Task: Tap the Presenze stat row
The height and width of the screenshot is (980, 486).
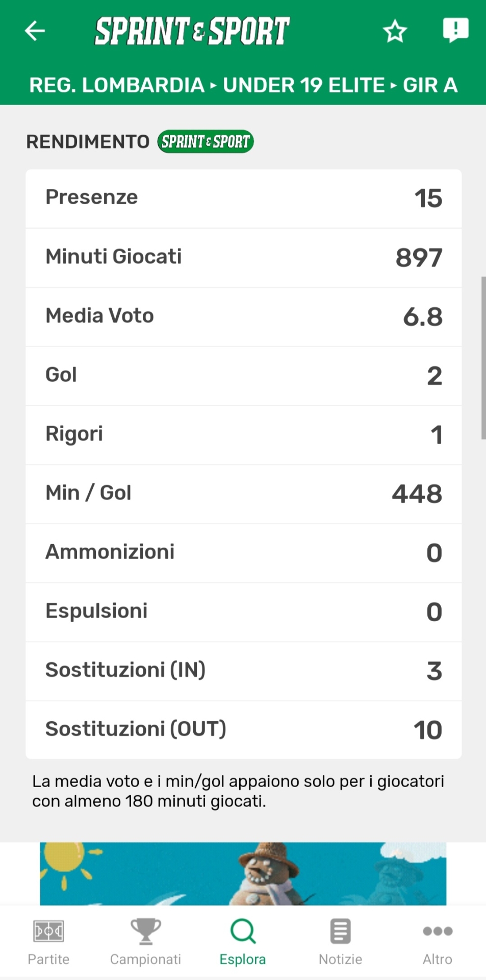Action: click(243, 198)
